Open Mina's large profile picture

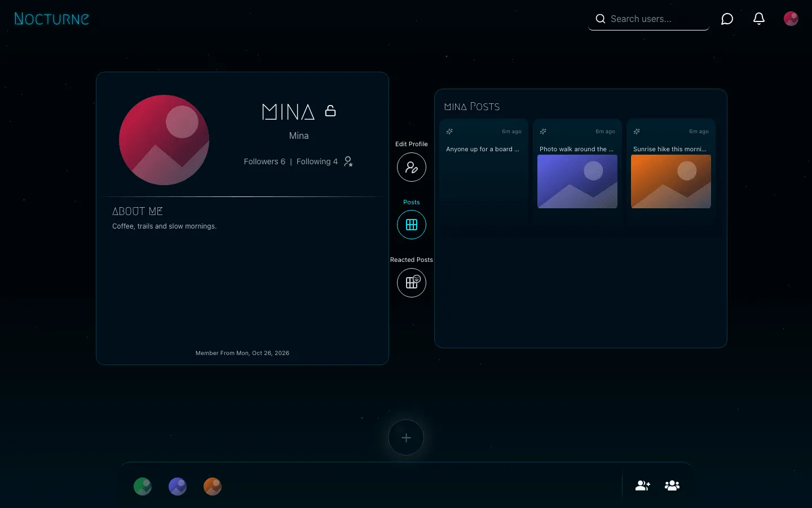pos(164,140)
